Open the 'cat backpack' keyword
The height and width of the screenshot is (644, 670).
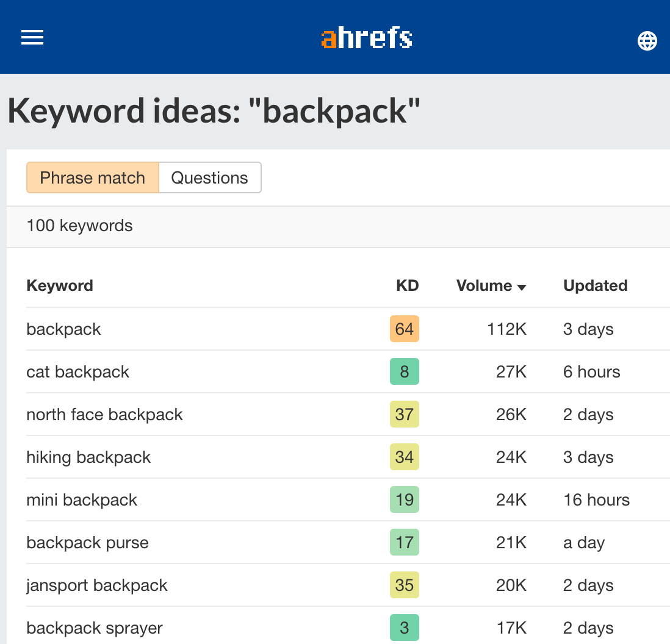click(78, 372)
